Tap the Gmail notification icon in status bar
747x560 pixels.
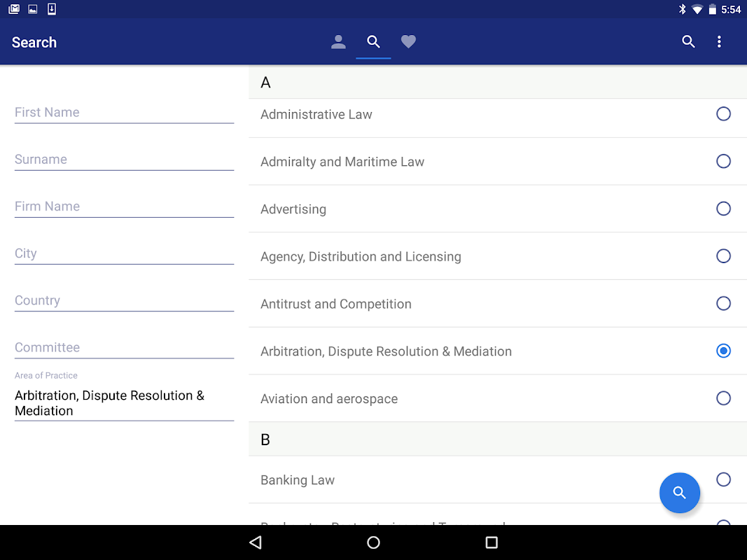(x=14, y=9)
